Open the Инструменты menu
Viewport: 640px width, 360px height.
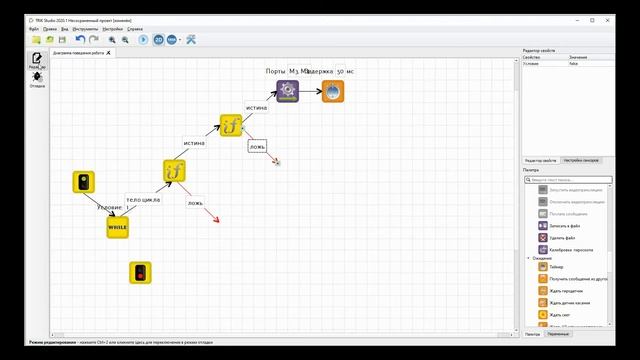point(85,29)
